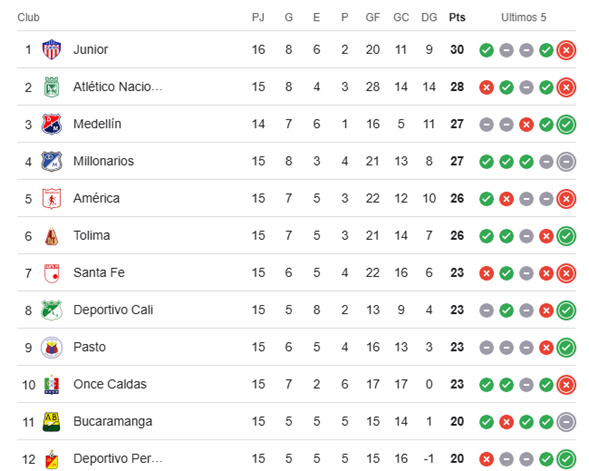The height and width of the screenshot is (471, 589).
Task: Click the Bucaramanga club crest
Action: click(x=51, y=421)
